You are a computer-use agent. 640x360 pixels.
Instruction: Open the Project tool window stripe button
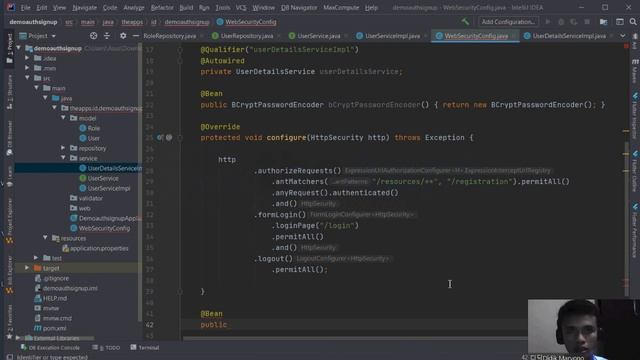pos(10,48)
